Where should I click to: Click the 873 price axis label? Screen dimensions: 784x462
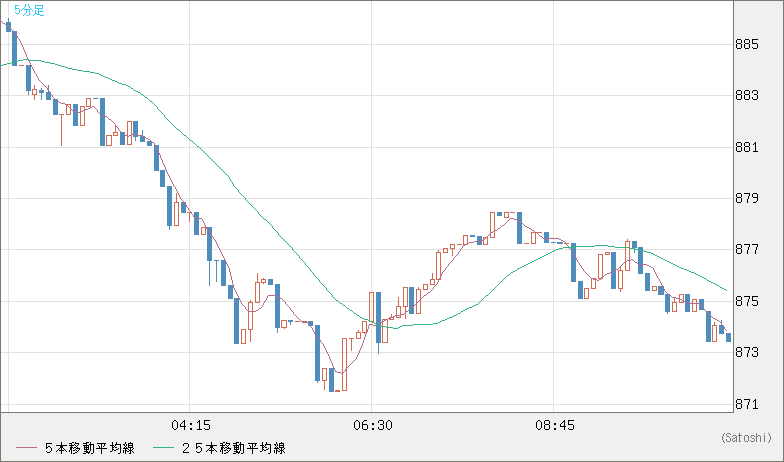coord(746,353)
